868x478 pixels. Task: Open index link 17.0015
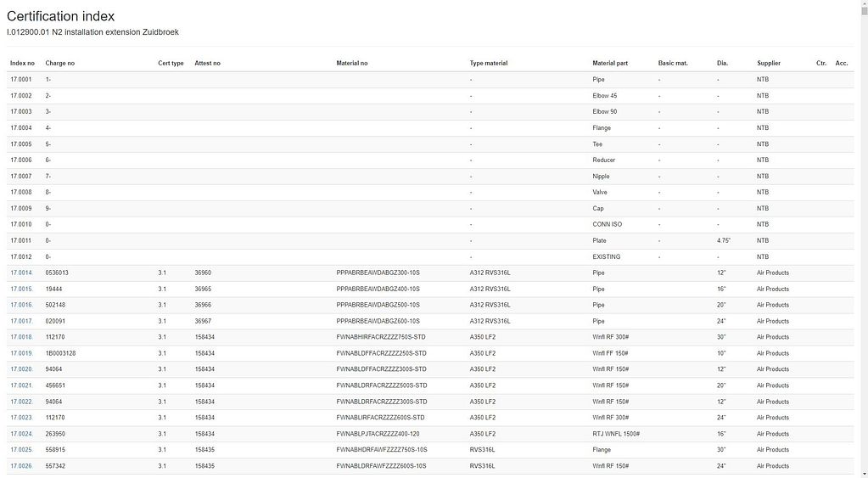click(21, 289)
